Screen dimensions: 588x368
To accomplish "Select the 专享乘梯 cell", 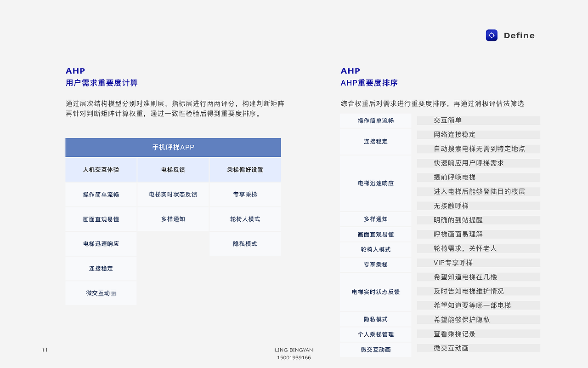I will point(245,194).
